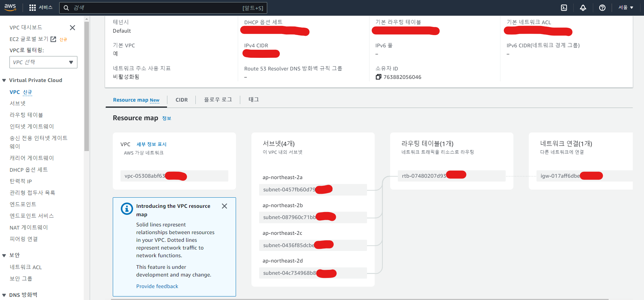
Task: Open the CloudShell terminal icon
Action: click(564, 8)
